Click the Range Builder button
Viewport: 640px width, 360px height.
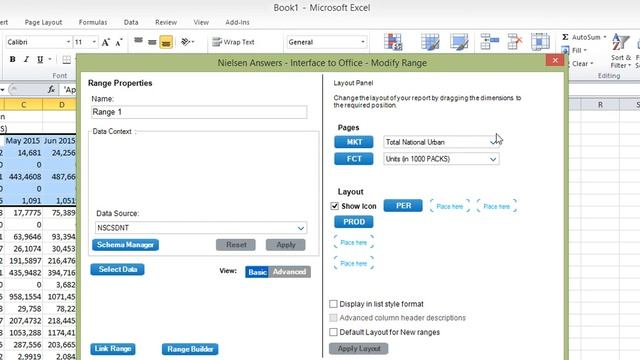pos(190,349)
